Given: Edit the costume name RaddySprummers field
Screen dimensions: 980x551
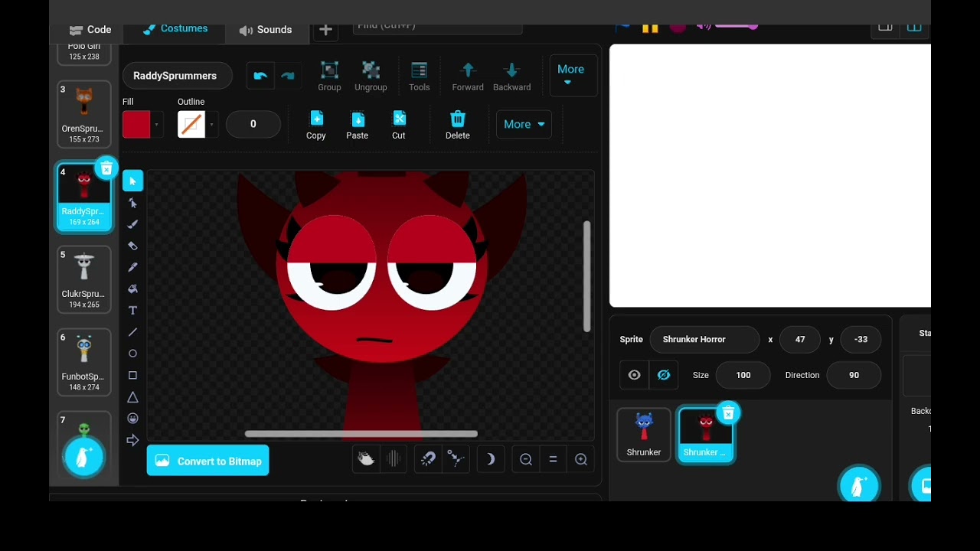Looking at the screenshot, I should tap(178, 76).
